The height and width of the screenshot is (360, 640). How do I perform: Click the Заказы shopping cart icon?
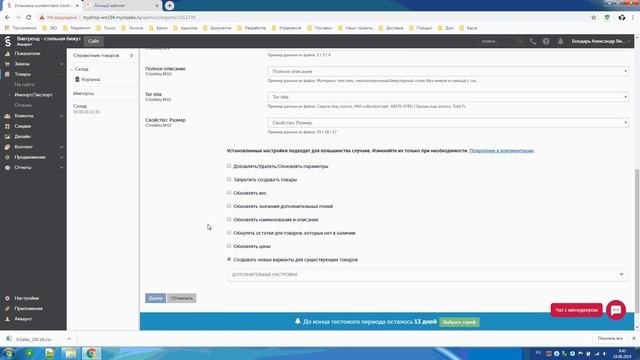click(x=7, y=64)
